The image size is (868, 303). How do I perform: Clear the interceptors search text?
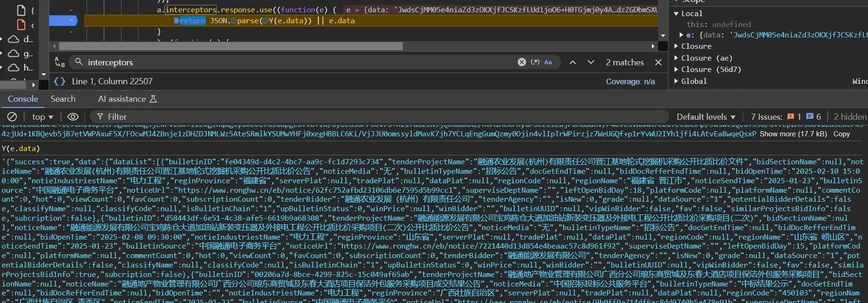[x=521, y=62]
